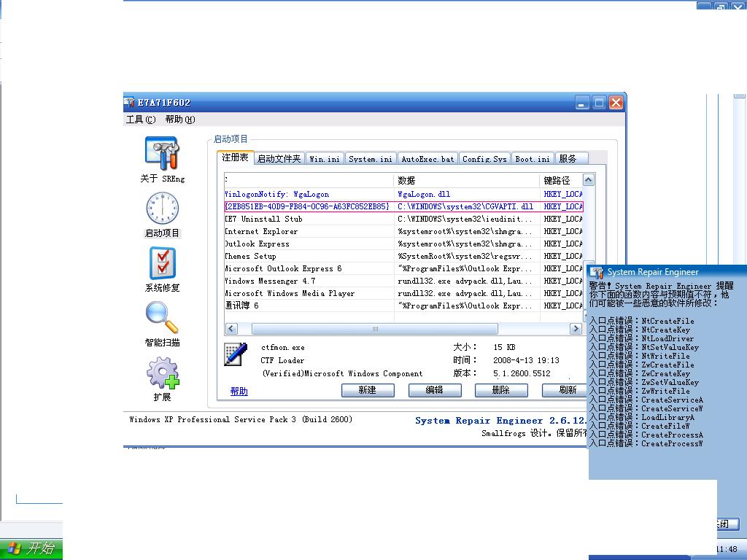Select the IE7 Uninstall Stub row
This screenshot has height=560, width=747.
403,219
